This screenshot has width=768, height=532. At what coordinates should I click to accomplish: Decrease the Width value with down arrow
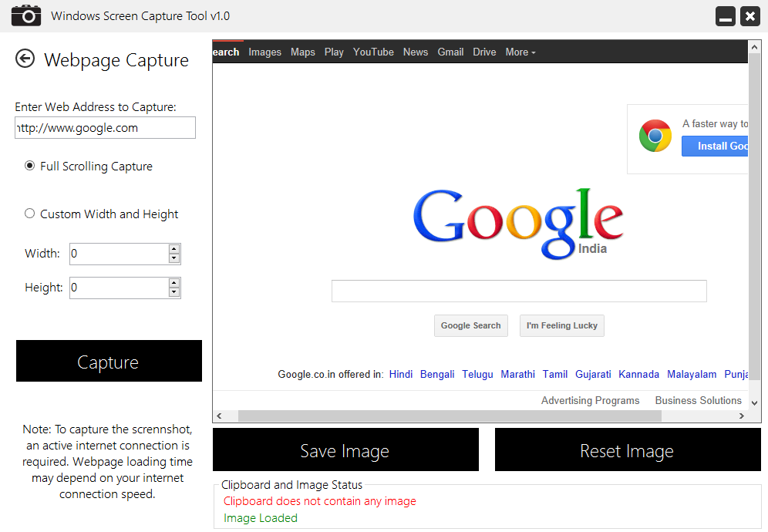(173, 258)
